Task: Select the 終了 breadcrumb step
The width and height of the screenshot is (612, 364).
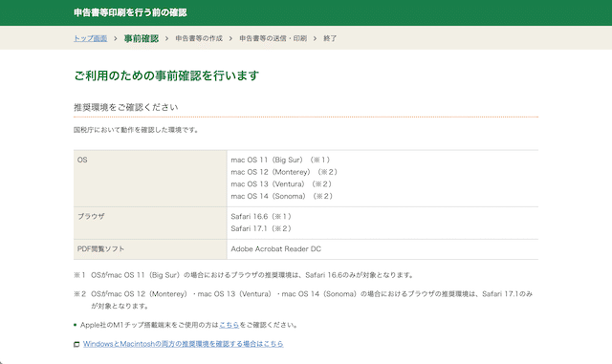Action: pos(330,38)
